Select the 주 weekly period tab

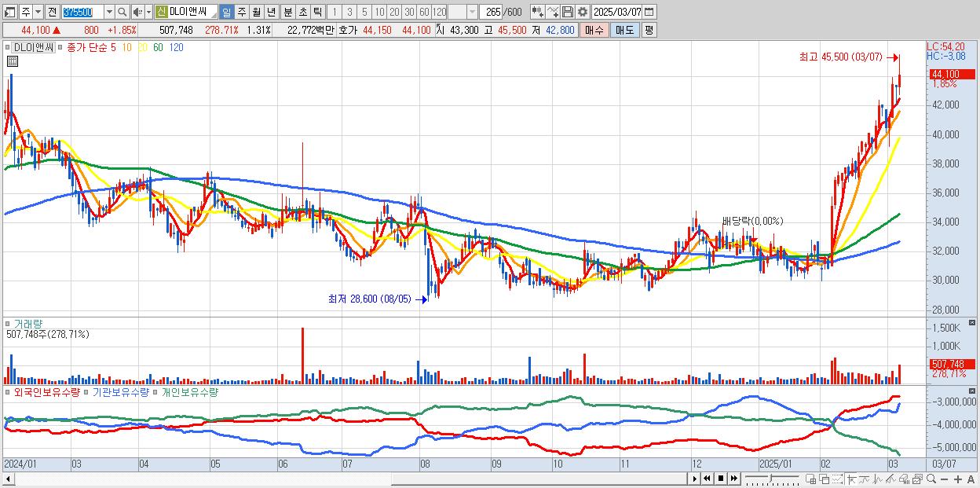pyautogui.click(x=241, y=12)
